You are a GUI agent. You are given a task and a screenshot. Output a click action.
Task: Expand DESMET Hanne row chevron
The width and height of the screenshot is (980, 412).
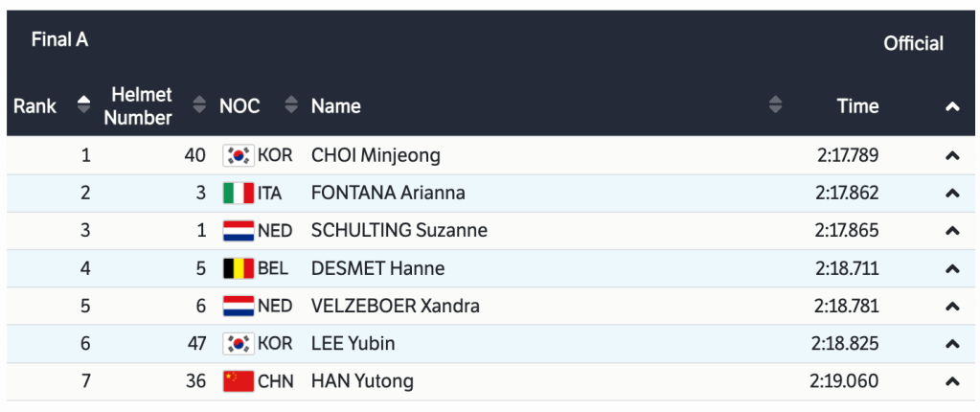point(952,268)
